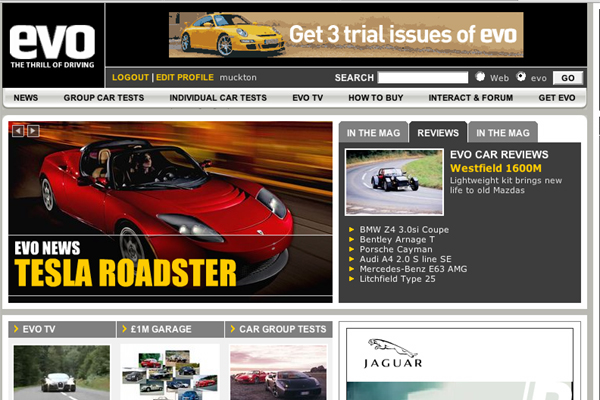Image resolution: width=600 pixels, height=400 pixels.
Task: Click yellow arrow beside CAR GROUP TESTS
Action: (x=233, y=329)
